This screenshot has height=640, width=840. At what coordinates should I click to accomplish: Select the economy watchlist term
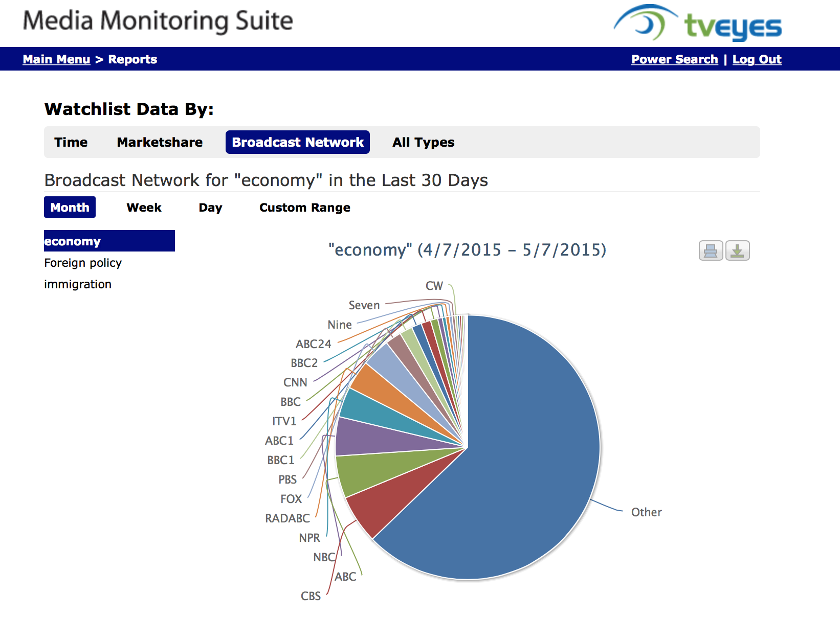pos(109,241)
